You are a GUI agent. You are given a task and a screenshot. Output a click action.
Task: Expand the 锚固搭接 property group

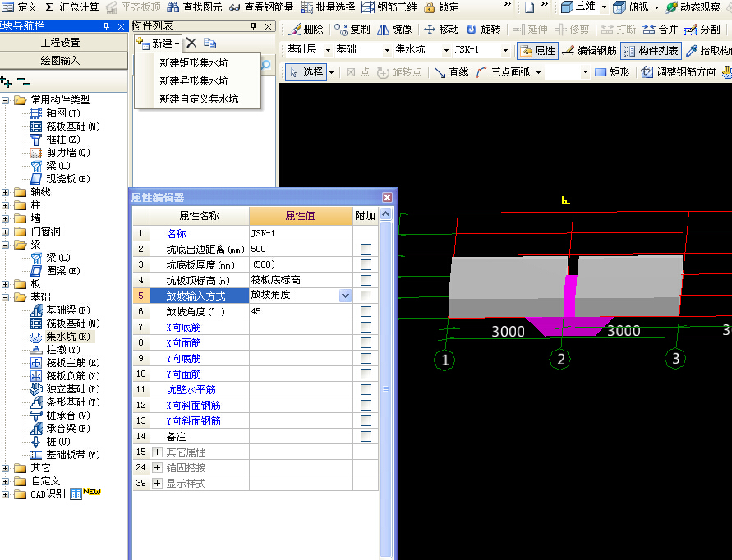[x=157, y=467]
